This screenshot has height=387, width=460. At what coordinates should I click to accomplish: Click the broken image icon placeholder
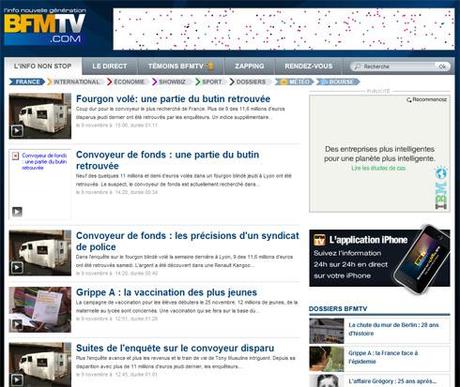[15, 156]
